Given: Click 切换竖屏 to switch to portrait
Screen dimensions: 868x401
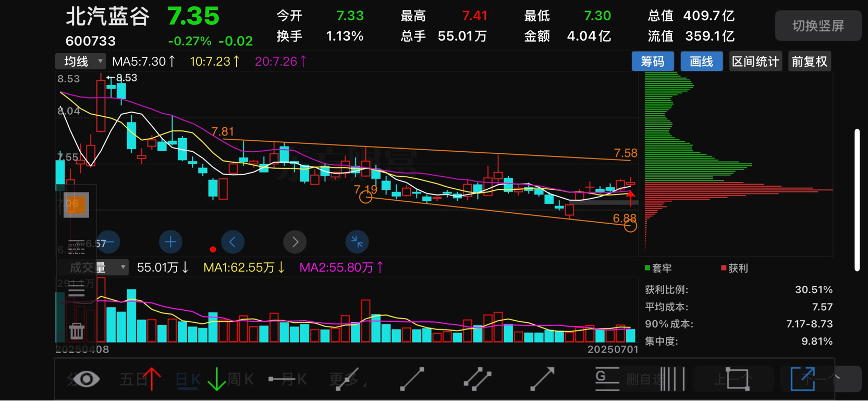Looking at the screenshot, I should coord(818,26).
